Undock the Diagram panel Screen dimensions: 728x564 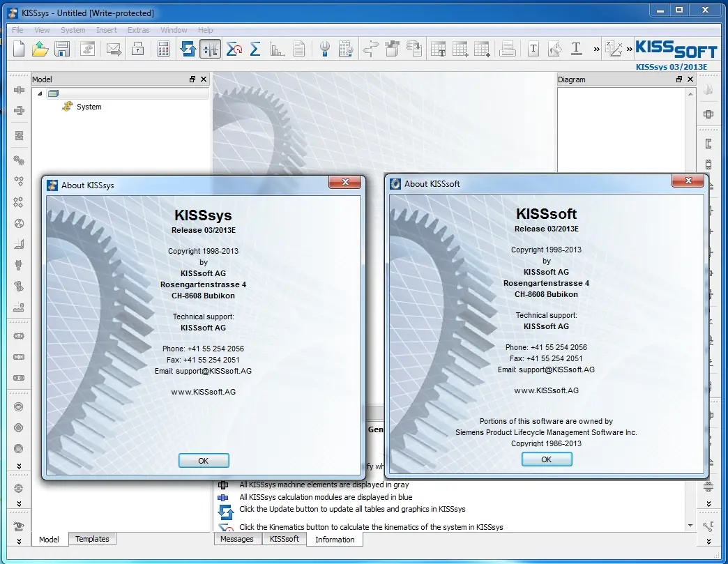[679, 79]
